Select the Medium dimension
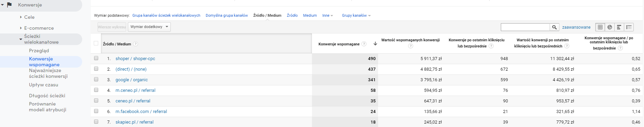The height and width of the screenshot is (127, 644). coord(310,15)
